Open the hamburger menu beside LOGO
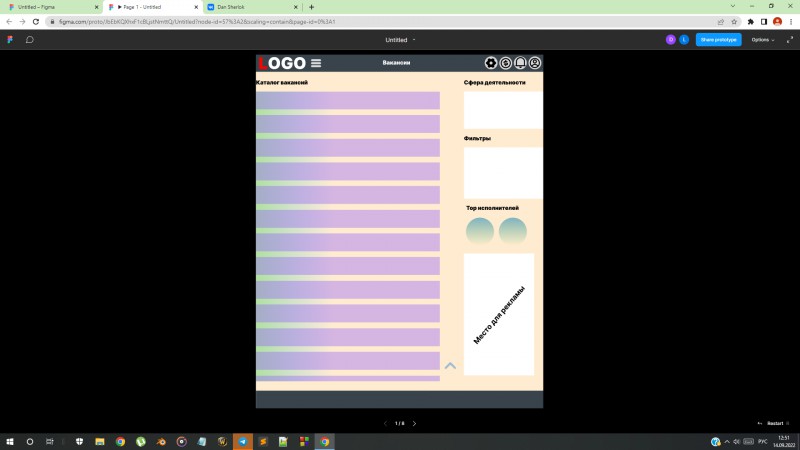Viewport: 800px width, 450px height. click(316, 63)
